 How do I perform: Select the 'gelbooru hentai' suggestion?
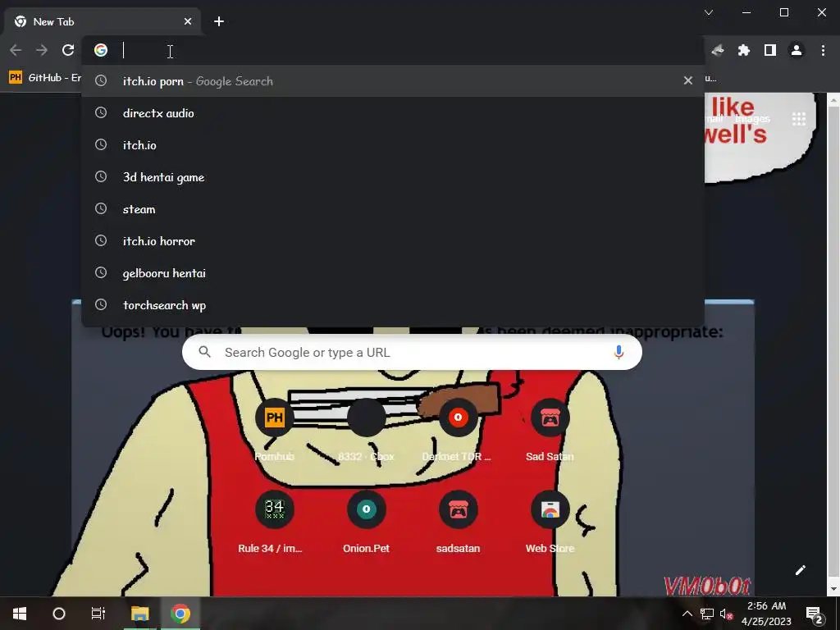click(x=393, y=273)
